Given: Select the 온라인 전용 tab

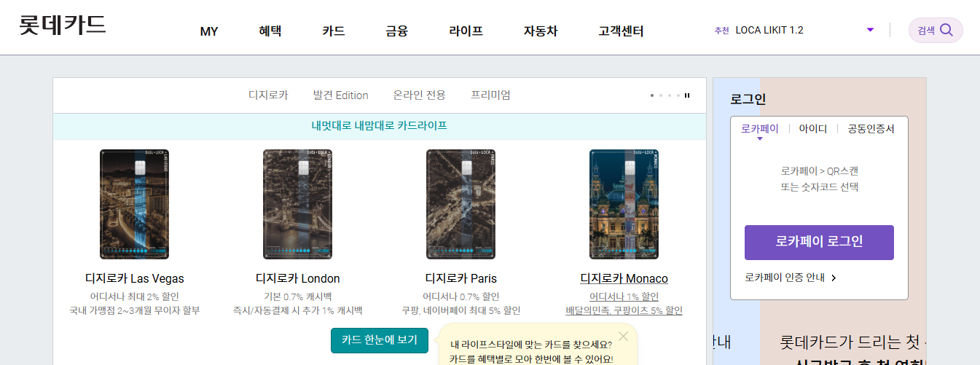Looking at the screenshot, I should 419,95.
